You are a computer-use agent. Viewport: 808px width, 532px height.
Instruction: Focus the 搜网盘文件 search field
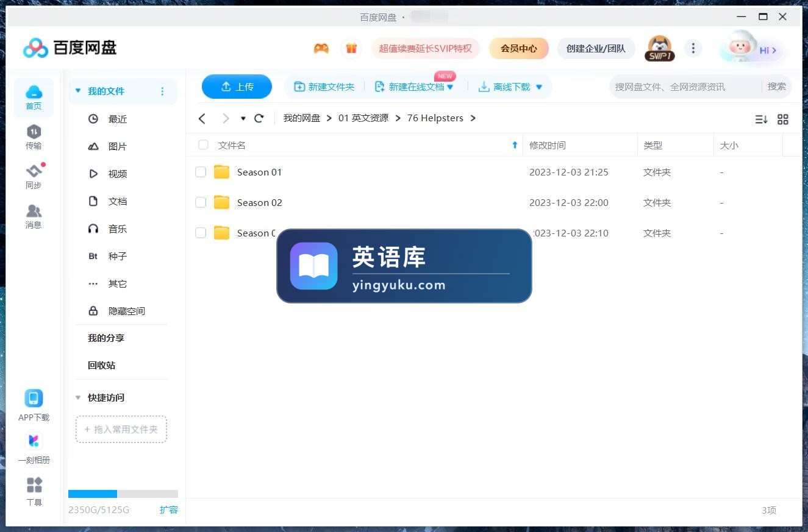(x=686, y=87)
